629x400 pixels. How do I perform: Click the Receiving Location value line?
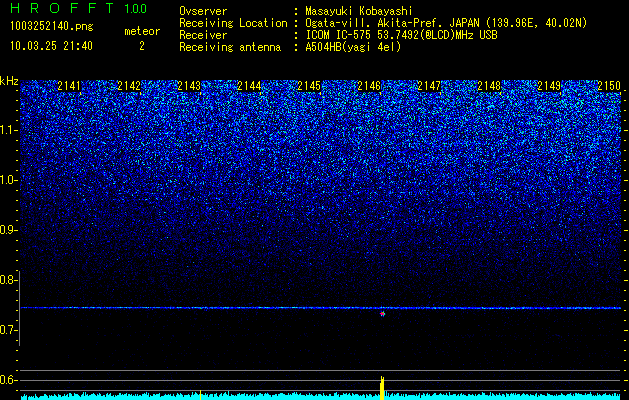click(x=446, y=23)
